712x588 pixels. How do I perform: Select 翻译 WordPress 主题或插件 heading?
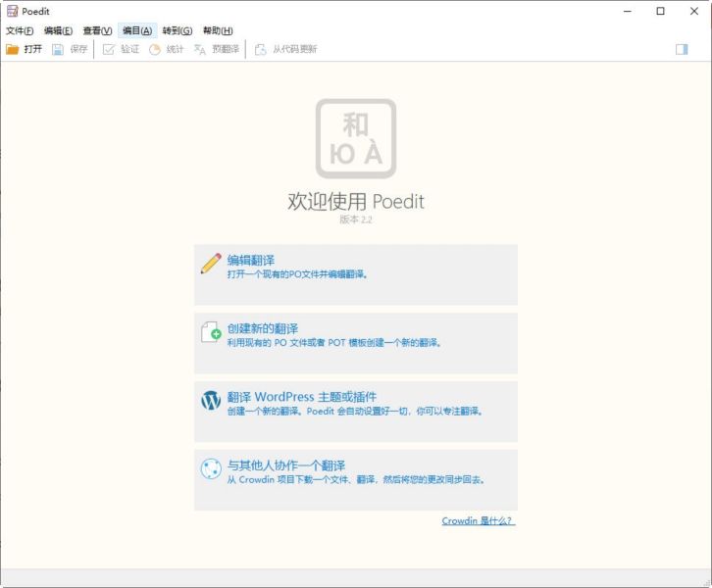tap(301, 397)
